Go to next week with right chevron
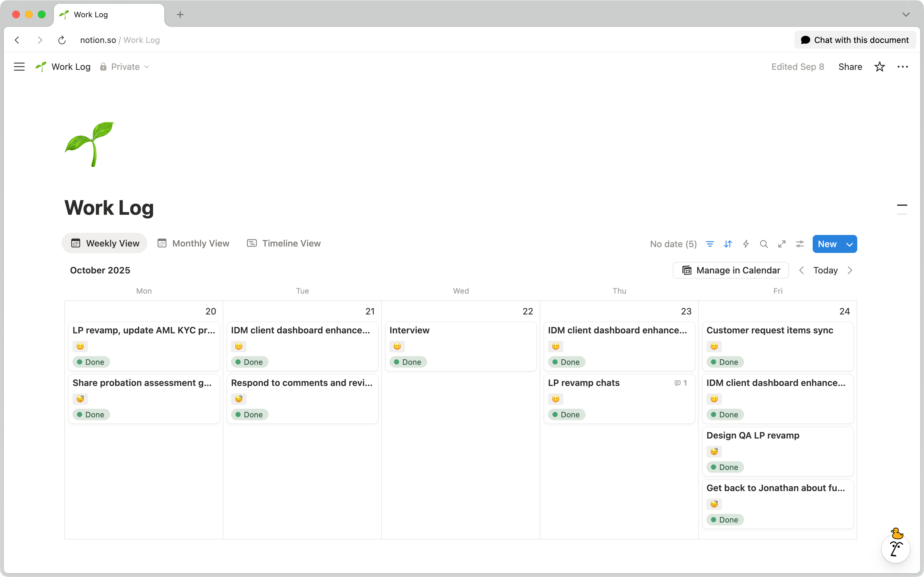Image resolution: width=924 pixels, height=577 pixels. [x=850, y=270]
